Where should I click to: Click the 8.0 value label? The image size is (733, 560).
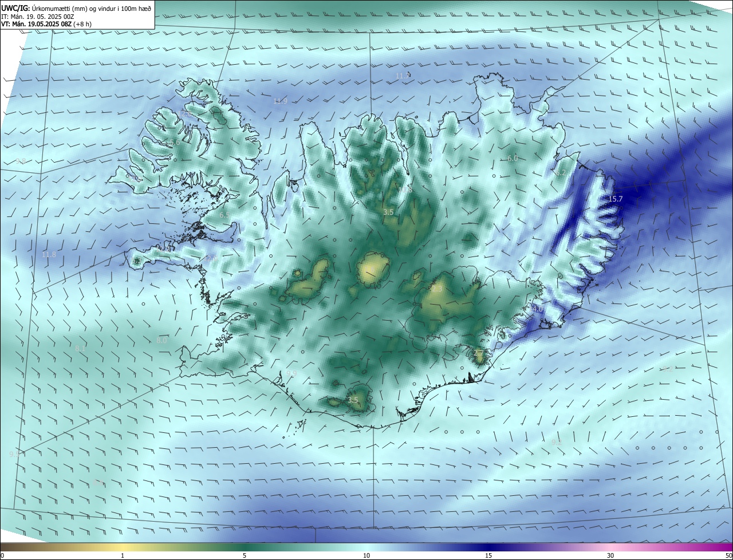tap(161, 340)
